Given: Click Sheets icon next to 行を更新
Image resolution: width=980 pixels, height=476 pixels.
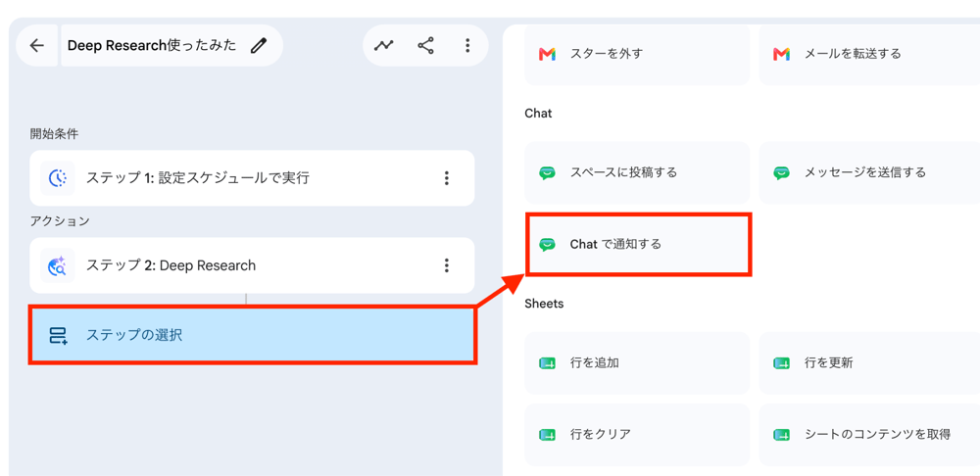Looking at the screenshot, I should pyautogui.click(x=781, y=363).
